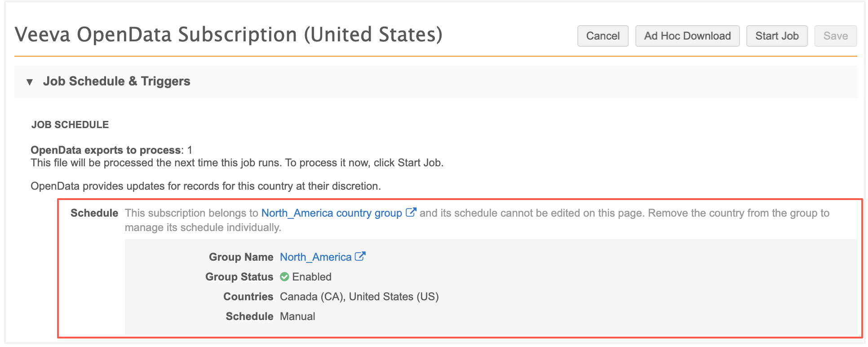Click the OpenData exports to process label
Screen dimensions: 868x347
[106, 150]
